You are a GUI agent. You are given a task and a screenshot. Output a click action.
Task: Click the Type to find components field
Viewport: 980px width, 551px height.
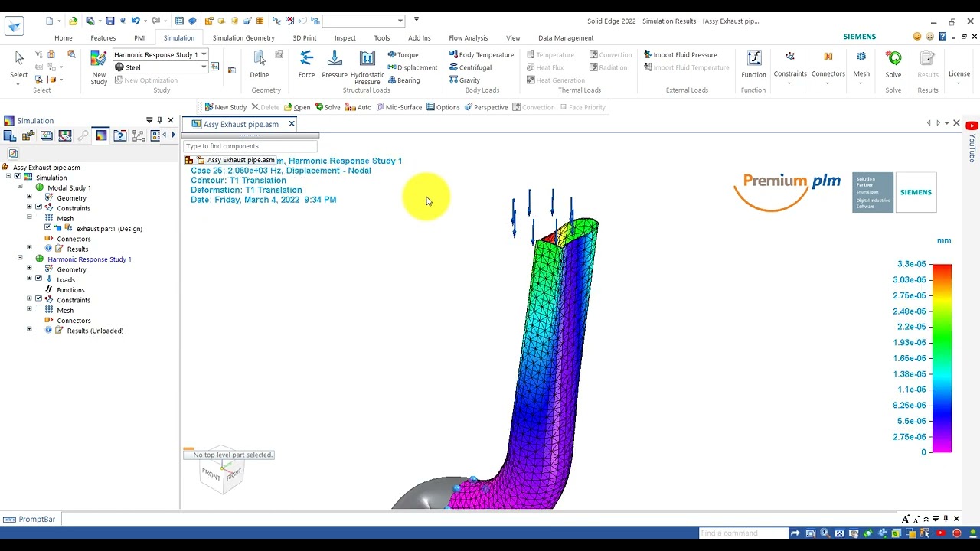(250, 146)
